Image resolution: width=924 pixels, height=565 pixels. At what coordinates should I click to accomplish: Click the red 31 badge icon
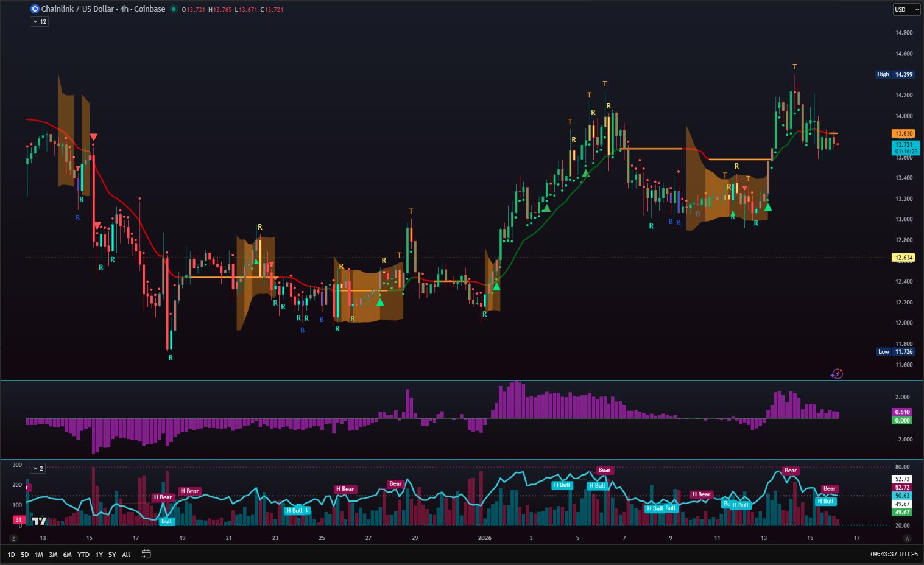(19, 520)
